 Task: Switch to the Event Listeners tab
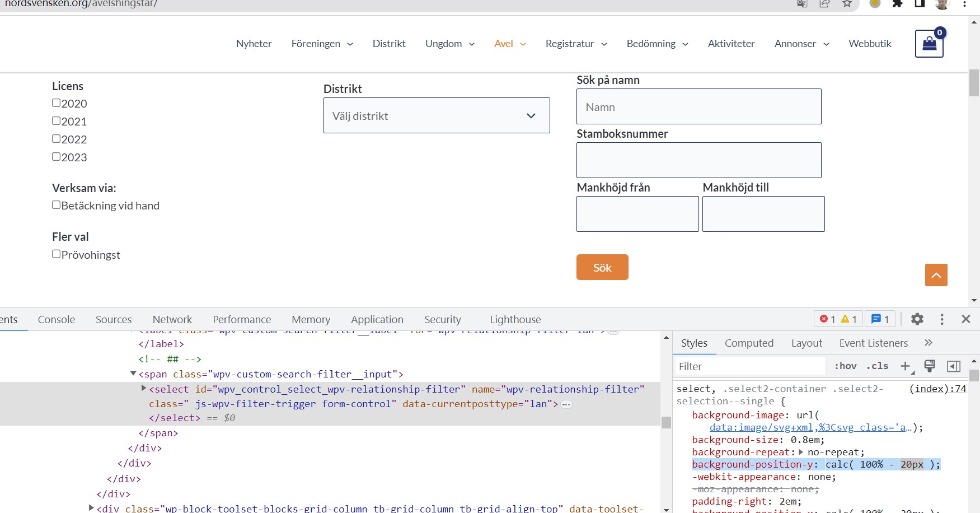click(x=874, y=343)
